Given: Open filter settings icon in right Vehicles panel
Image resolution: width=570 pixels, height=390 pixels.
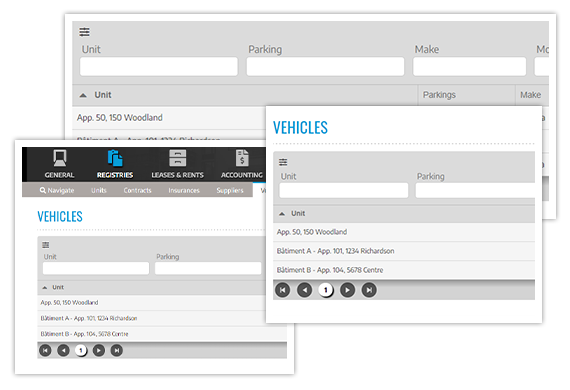Looking at the screenshot, I should tap(283, 162).
